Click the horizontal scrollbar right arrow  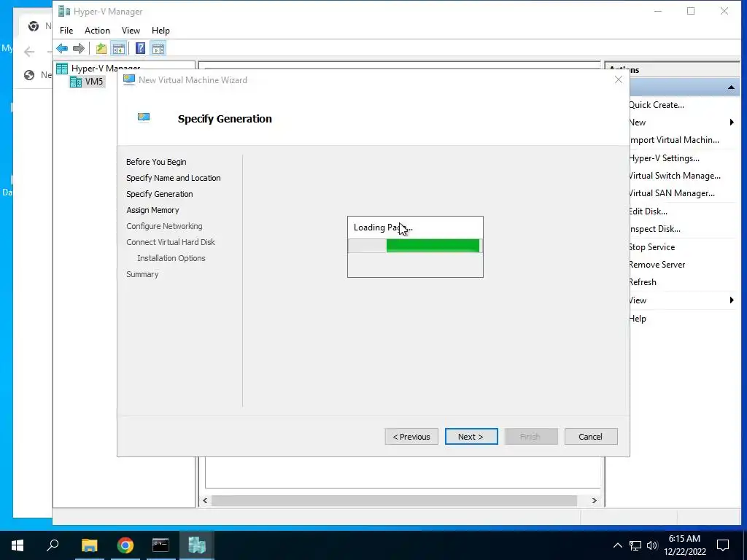tap(594, 500)
